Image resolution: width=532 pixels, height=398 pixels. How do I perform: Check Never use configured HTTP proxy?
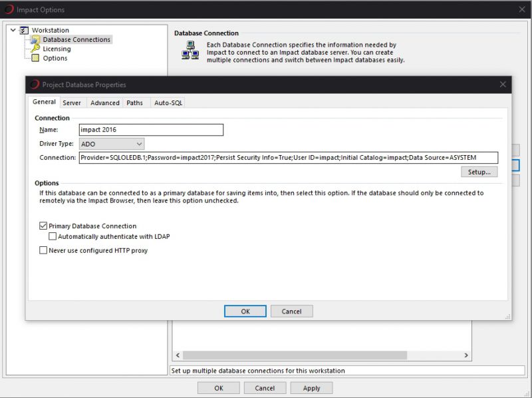click(x=43, y=251)
